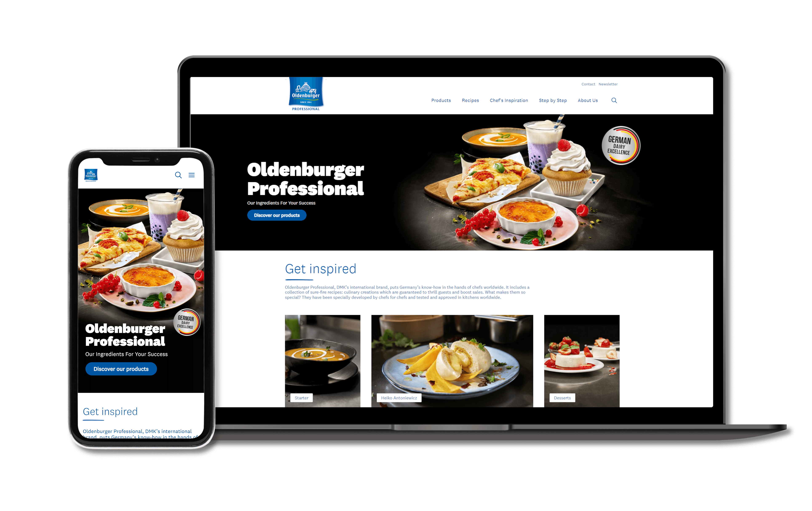Click the About Us navigation menu item
The width and height of the screenshot is (812, 511).
point(588,100)
